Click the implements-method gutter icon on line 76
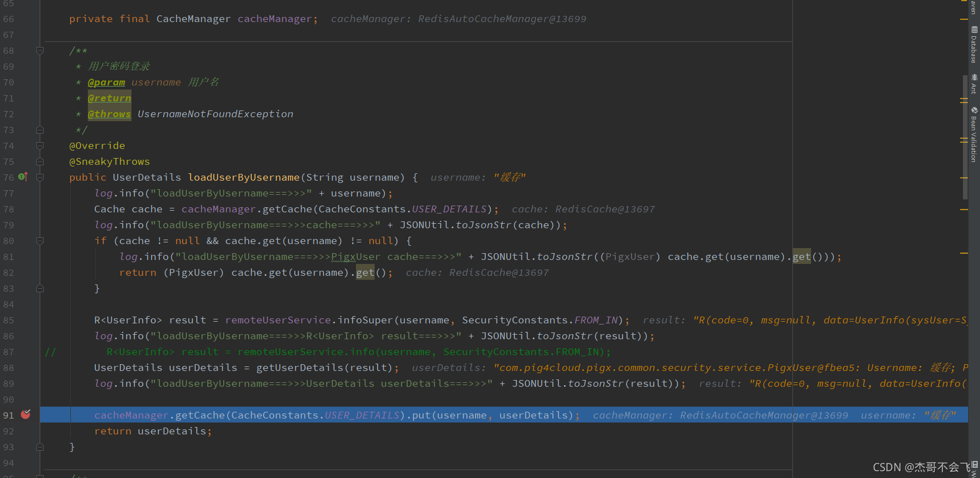The width and height of the screenshot is (980, 478). tap(23, 177)
